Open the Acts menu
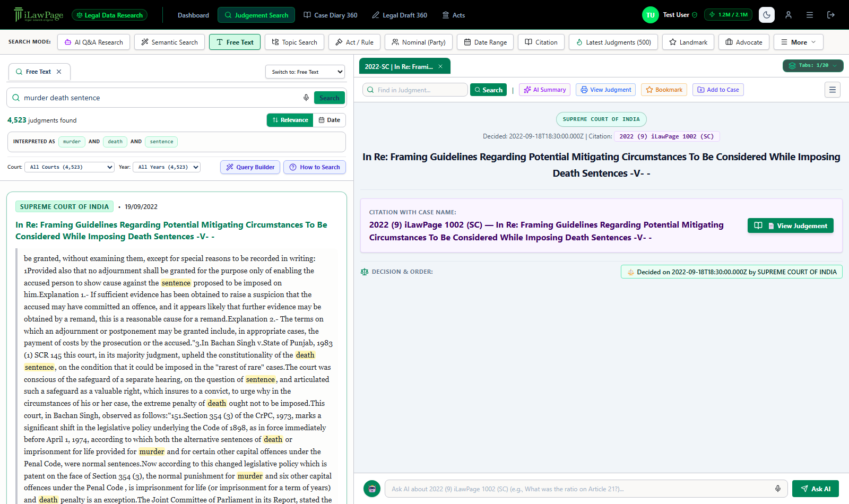The image size is (849, 504). click(x=454, y=15)
